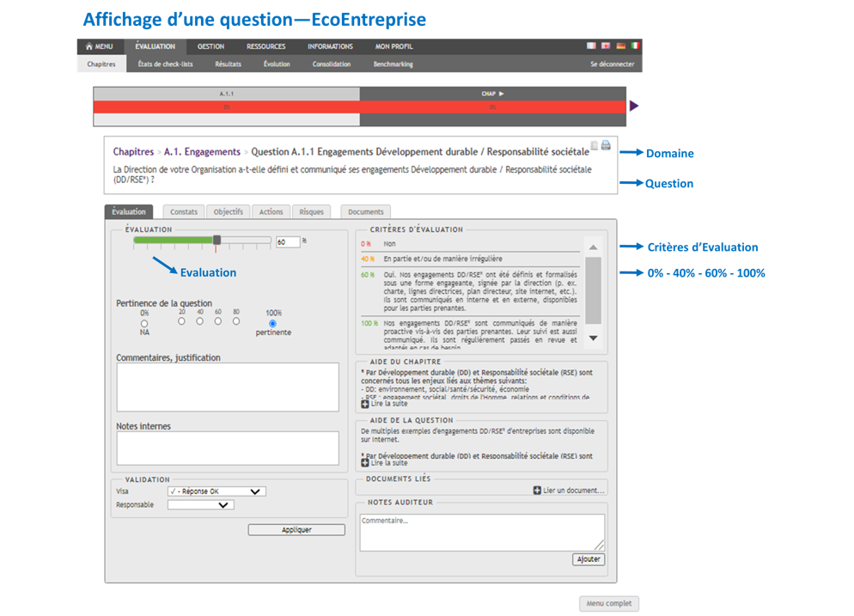
Task: Click the Appliquer button
Action: pyautogui.click(x=296, y=530)
